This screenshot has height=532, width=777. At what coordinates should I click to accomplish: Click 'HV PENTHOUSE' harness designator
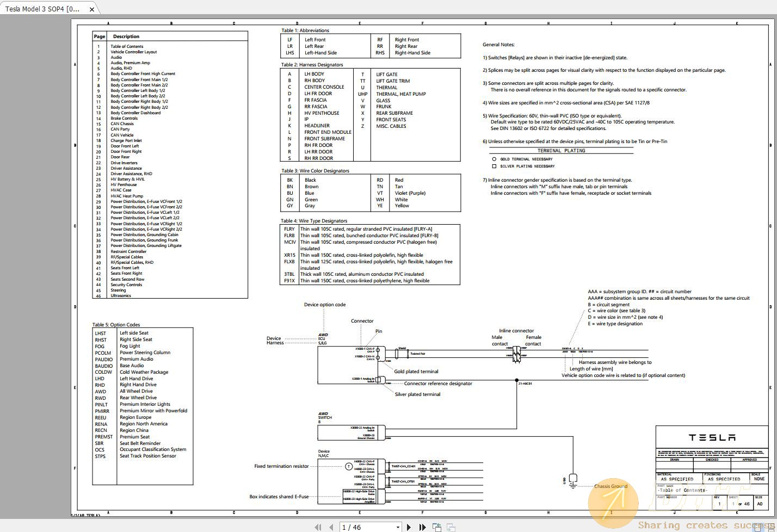[x=322, y=113]
